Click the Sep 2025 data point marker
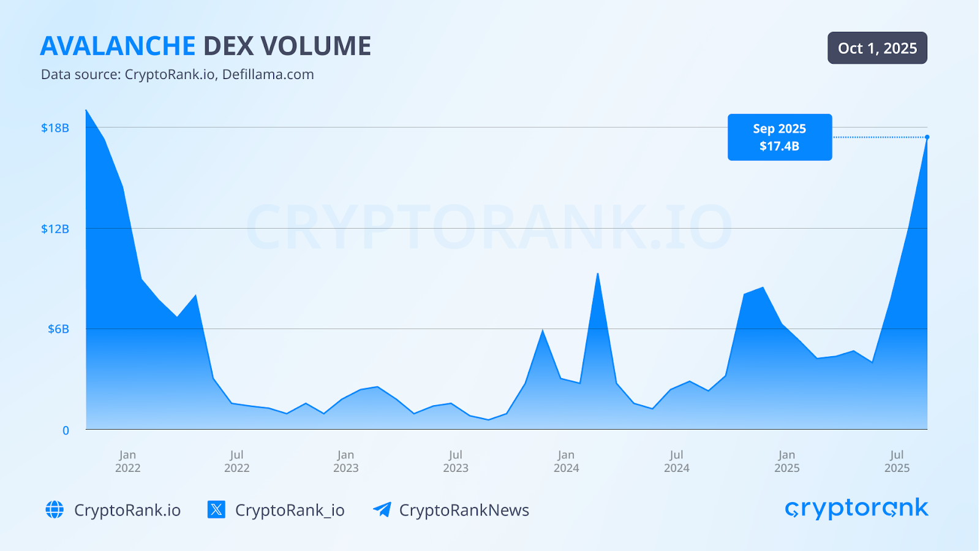 click(927, 137)
